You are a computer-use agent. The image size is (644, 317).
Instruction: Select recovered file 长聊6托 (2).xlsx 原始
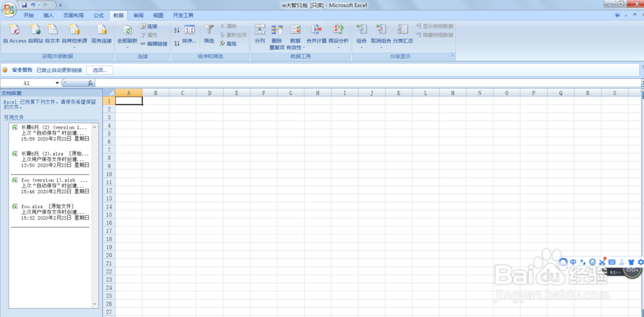[x=50, y=159]
